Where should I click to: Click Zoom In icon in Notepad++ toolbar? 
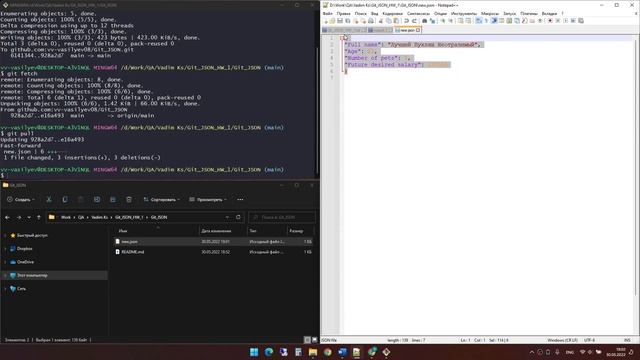click(x=442, y=21)
